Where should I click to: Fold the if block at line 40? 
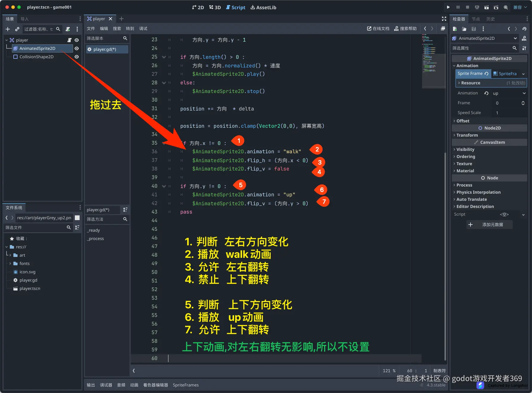164,186
